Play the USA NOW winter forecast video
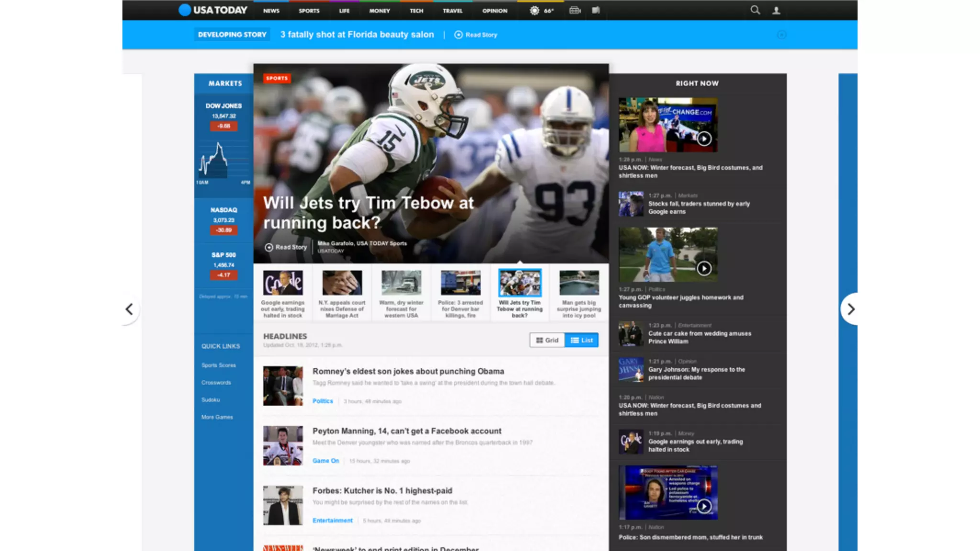The height and width of the screenshot is (551, 980). [x=704, y=139]
